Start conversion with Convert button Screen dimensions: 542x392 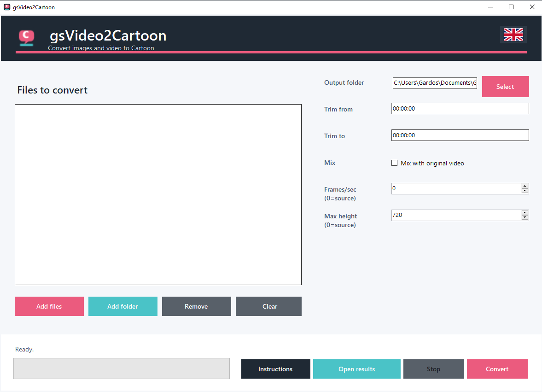tap(497, 369)
